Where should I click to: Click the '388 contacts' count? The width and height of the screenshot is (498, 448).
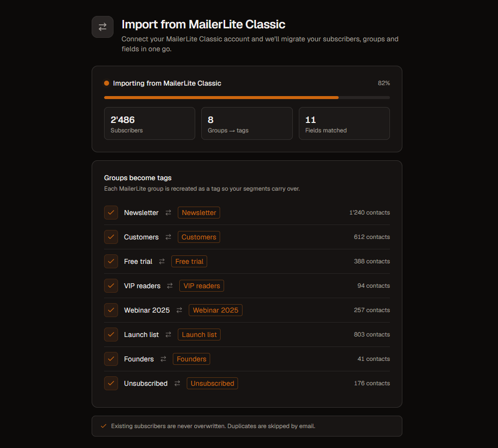pos(372,261)
